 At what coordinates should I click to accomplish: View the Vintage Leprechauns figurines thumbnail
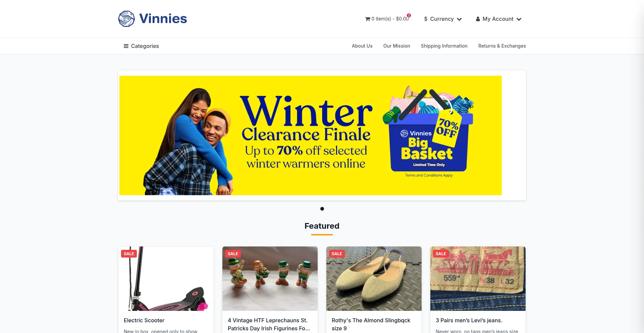[x=270, y=279]
